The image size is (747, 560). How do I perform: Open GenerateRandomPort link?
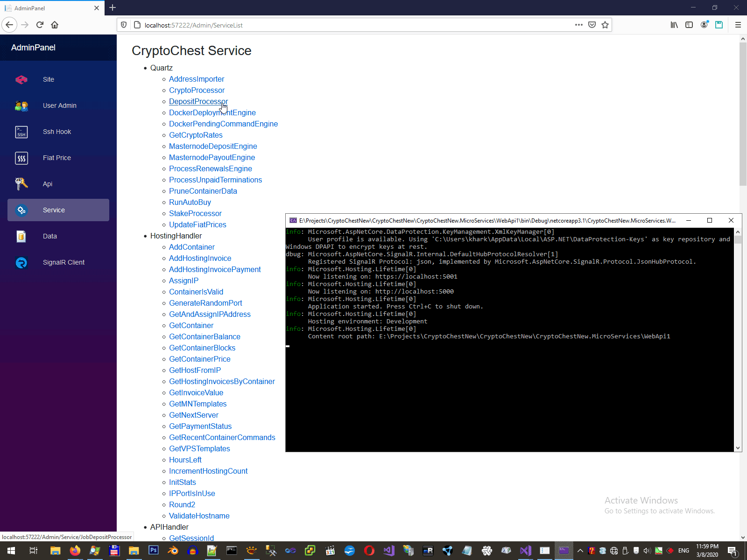[x=205, y=303]
